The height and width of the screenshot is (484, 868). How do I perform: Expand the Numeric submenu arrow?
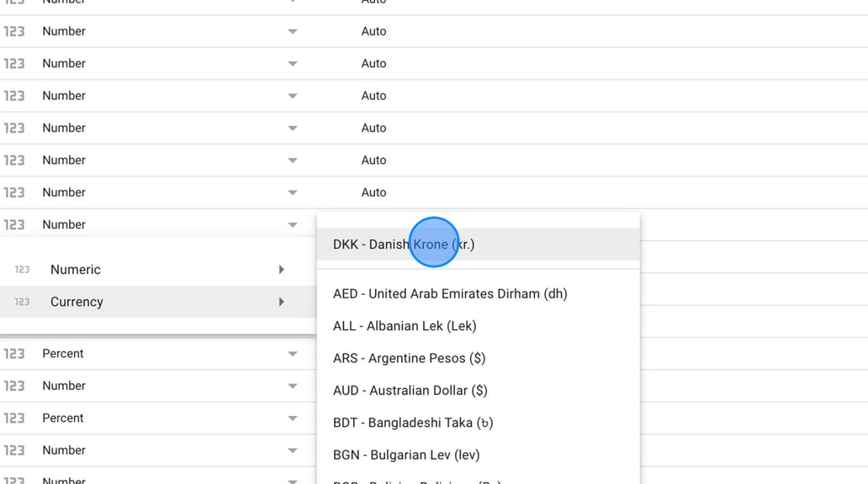pyautogui.click(x=282, y=269)
